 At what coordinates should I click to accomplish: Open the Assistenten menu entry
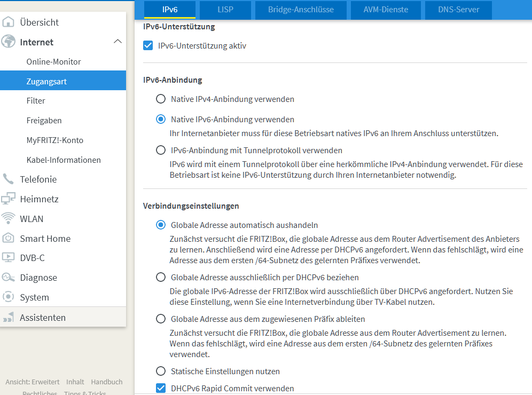63,318
